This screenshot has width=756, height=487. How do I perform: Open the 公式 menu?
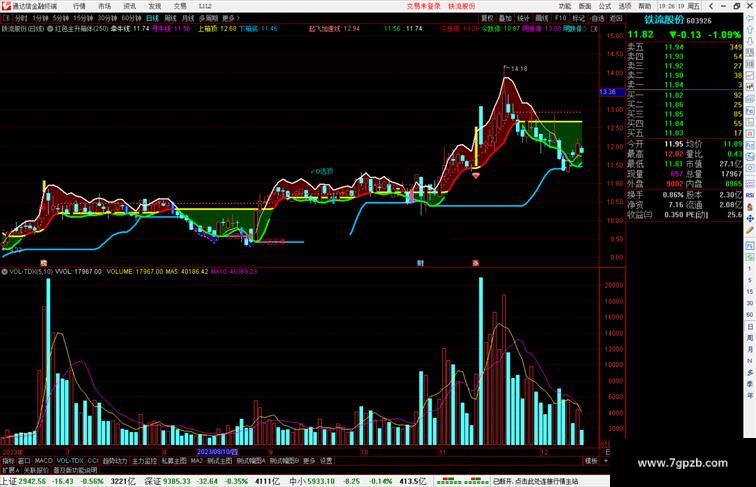point(605,6)
